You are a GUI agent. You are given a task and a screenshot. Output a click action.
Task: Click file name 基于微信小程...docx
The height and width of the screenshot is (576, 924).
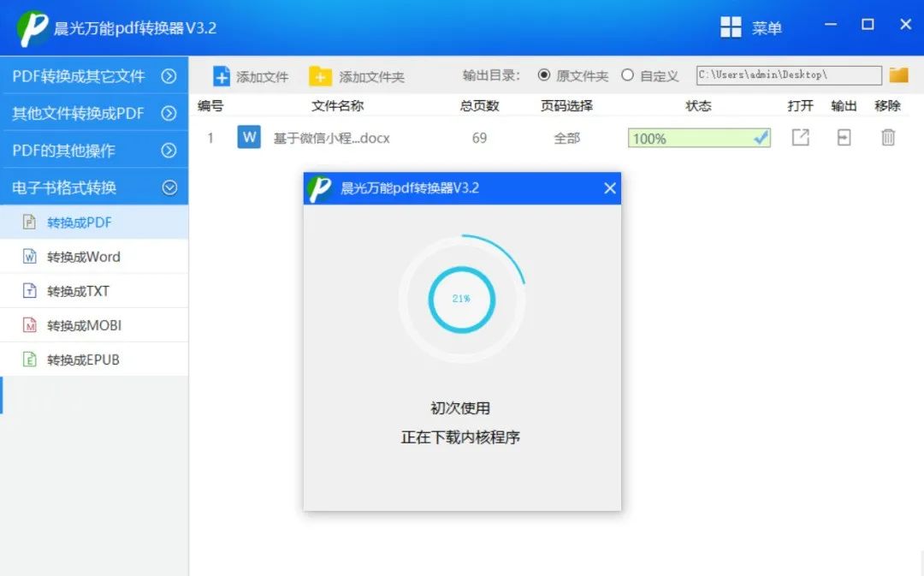coord(332,138)
